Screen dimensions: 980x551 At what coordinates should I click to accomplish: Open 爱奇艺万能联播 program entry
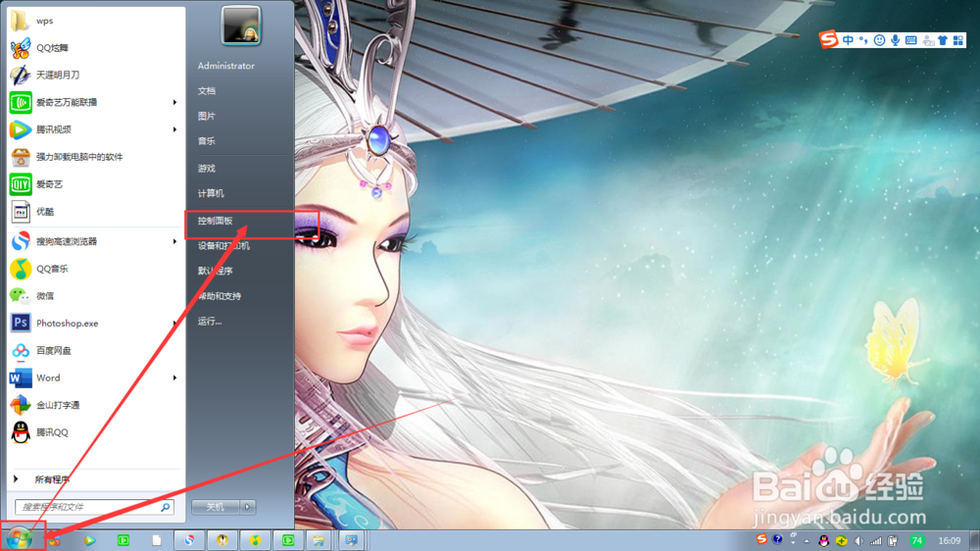[95, 102]
